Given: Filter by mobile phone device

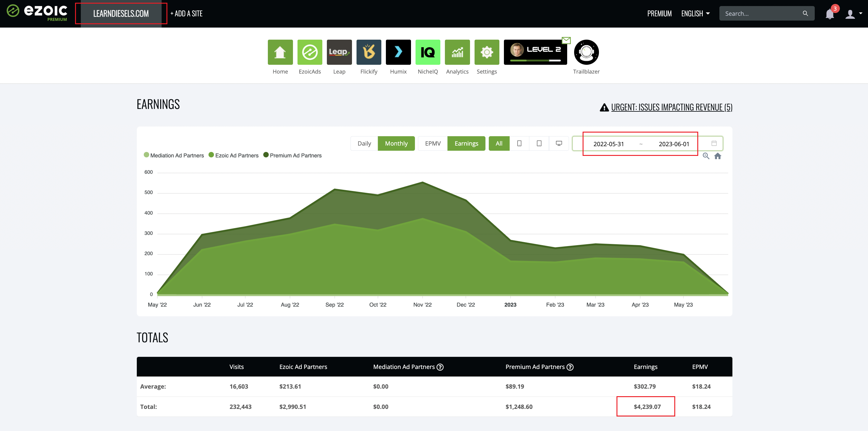Looking at the screenshot, I should coord(519,143).
